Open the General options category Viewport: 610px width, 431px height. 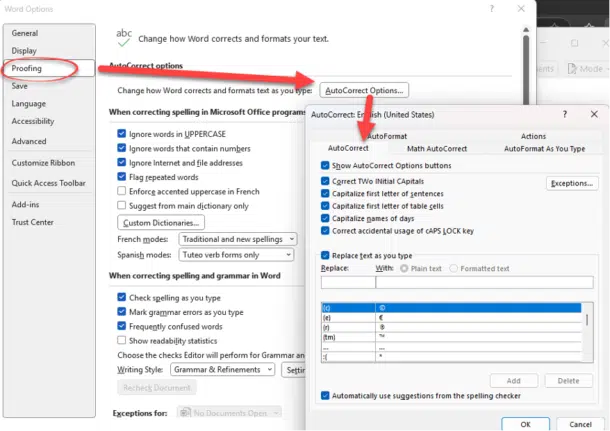tap(25, 33)
